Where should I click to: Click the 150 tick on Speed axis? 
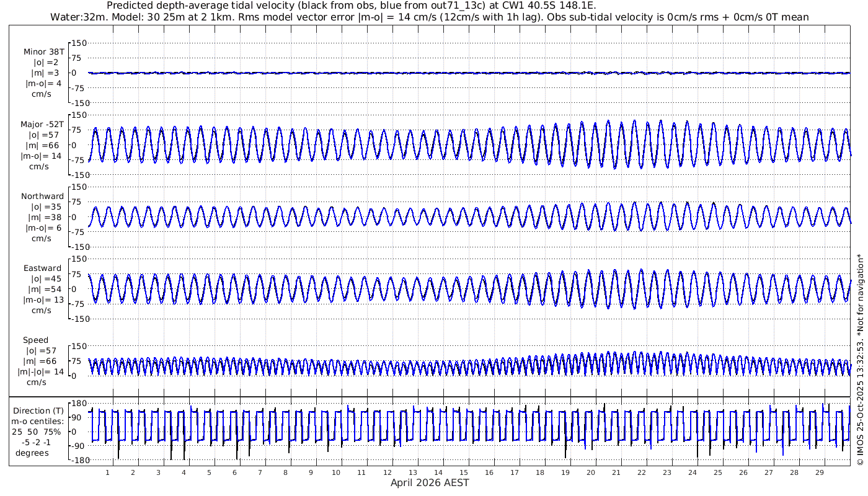77,346
